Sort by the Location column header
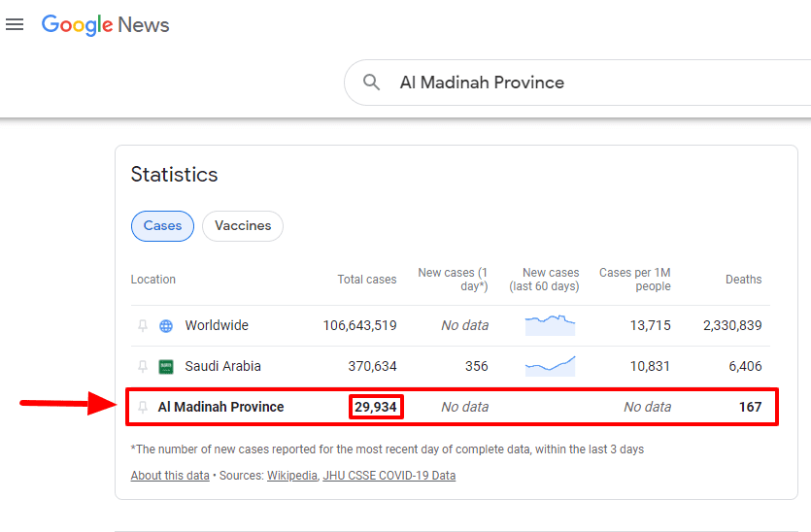 point(153,280)
